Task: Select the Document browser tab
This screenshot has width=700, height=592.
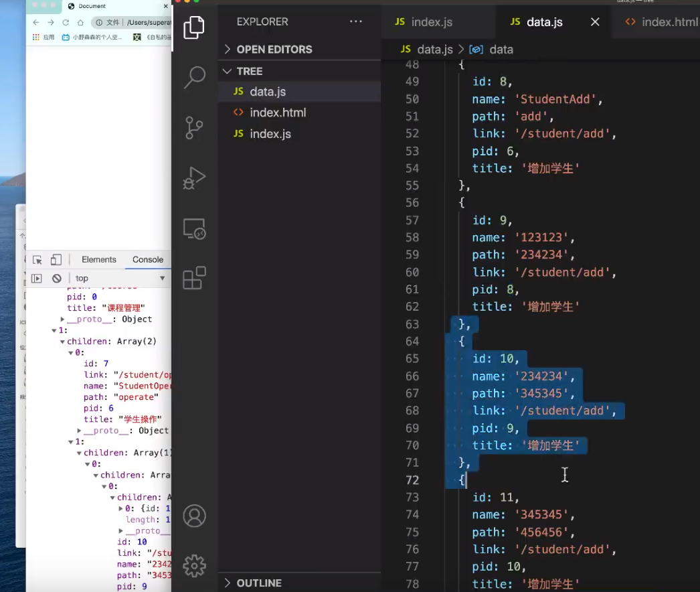Action: (x=92, y=6)
